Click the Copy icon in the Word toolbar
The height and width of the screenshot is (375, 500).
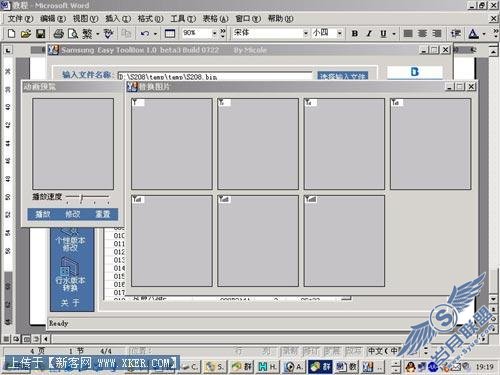click(x=126, y=33)
